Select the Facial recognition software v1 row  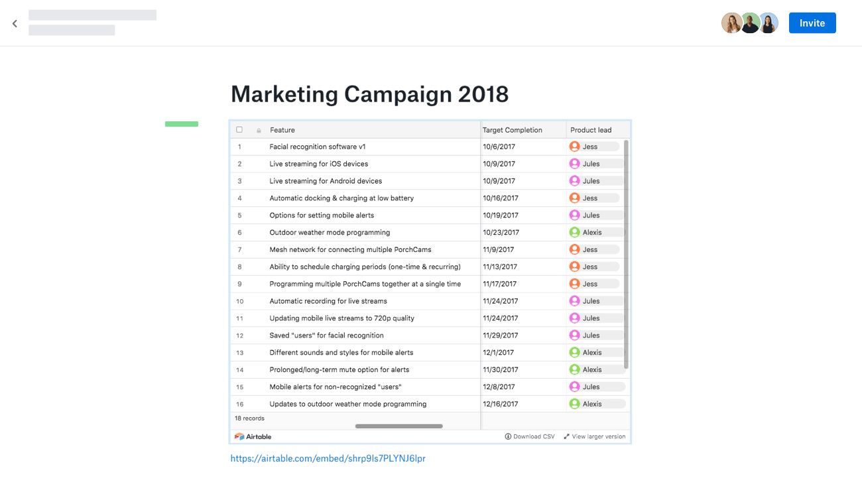click(318, 147)
